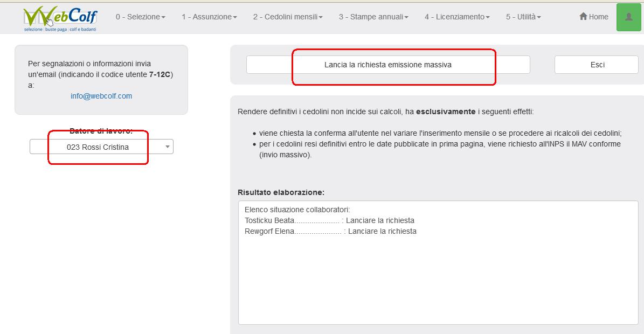Viewport: 644px width, 334px height.
Task: Click the dropdown arrow beside "023 Rossi Cristina"
Action: (167, 146)
